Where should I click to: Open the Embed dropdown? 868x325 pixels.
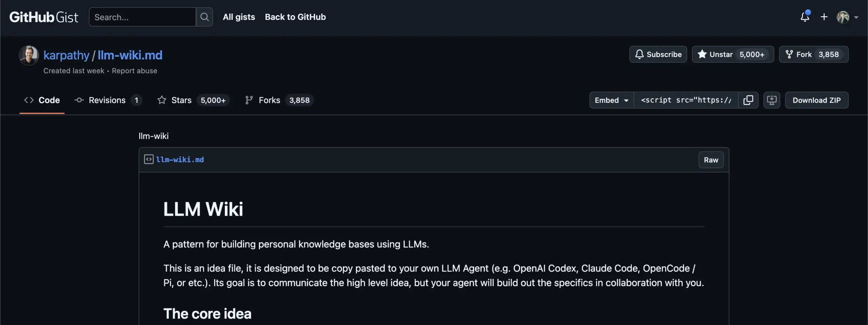[x=611, y=100]
